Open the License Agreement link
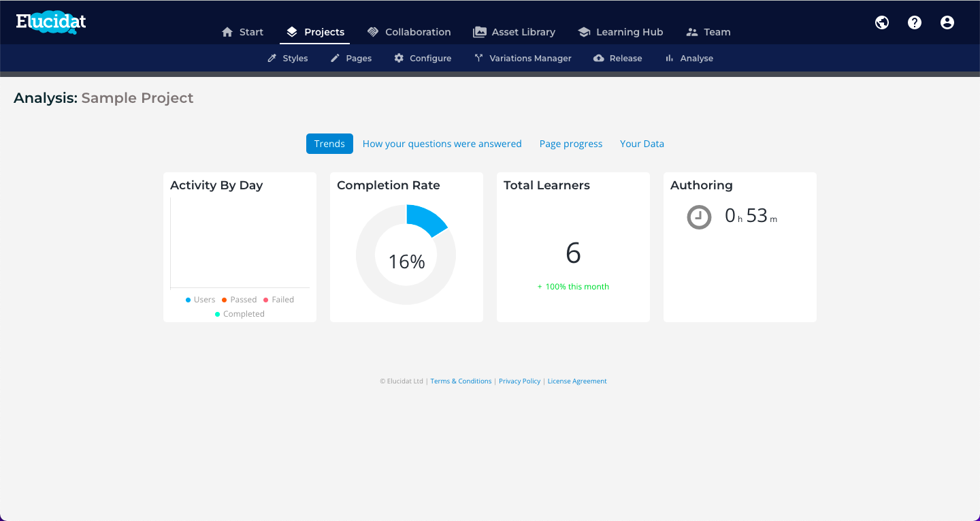Viewport: 980px width, 521px height. (577, 381)
